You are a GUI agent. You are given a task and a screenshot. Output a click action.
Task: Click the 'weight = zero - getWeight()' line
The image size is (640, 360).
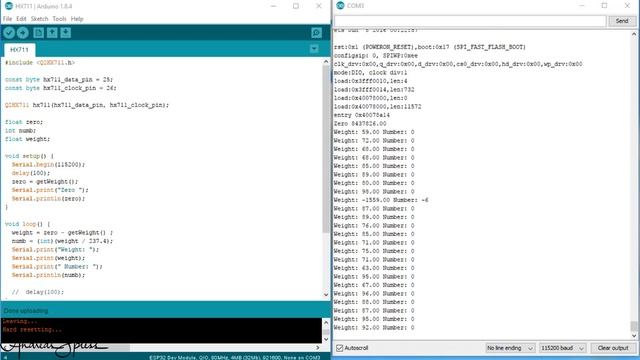[62, 233]
